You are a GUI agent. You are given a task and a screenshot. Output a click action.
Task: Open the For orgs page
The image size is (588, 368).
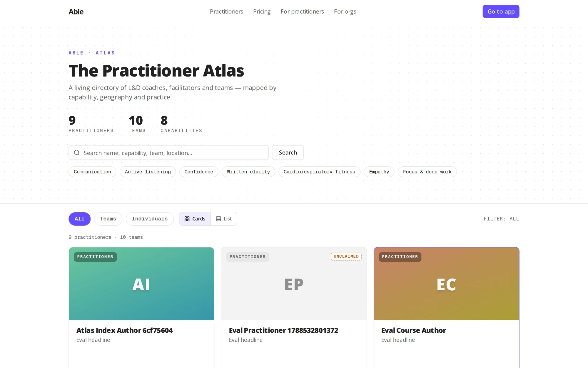[x=345, y=11]
